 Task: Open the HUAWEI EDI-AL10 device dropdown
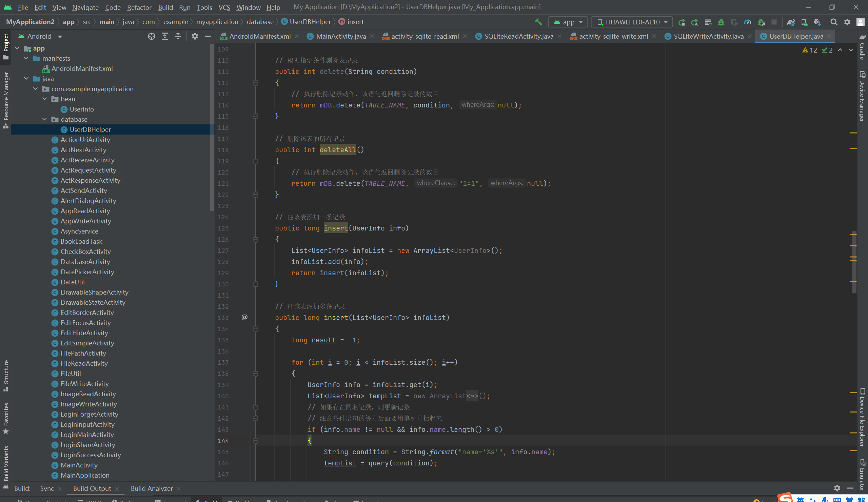coord(632,22)
